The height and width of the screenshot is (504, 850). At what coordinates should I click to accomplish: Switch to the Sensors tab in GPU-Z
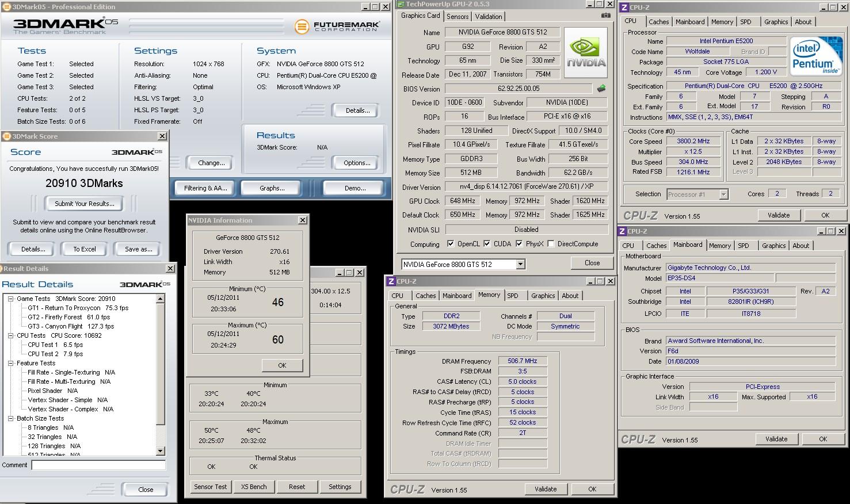point(458,17)
